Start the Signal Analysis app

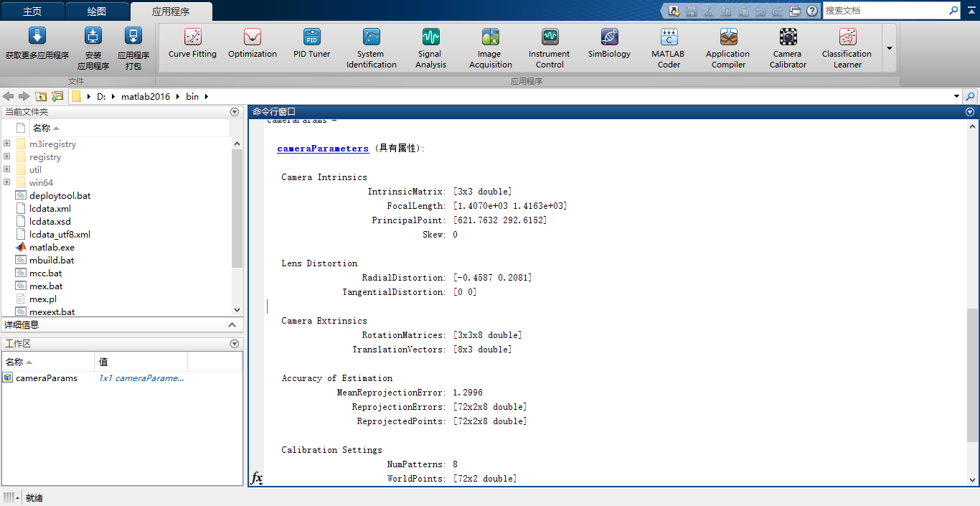coord(430,47)
